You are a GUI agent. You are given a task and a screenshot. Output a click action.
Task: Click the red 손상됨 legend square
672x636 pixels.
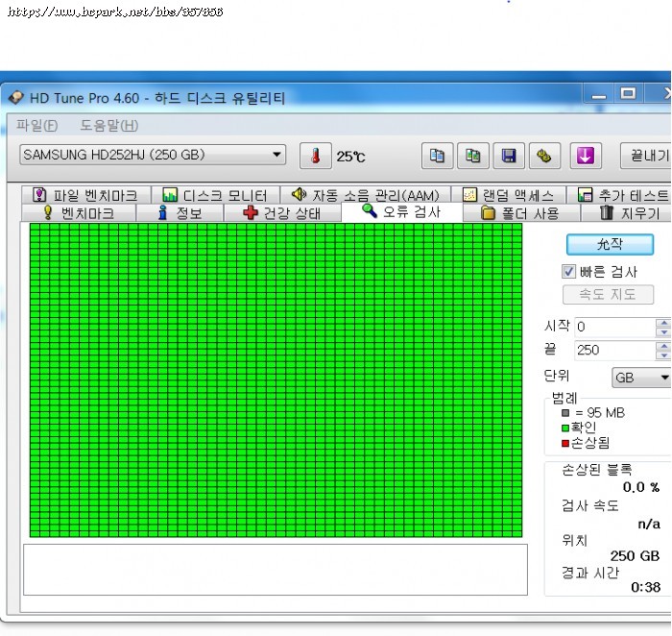(565, 443)
